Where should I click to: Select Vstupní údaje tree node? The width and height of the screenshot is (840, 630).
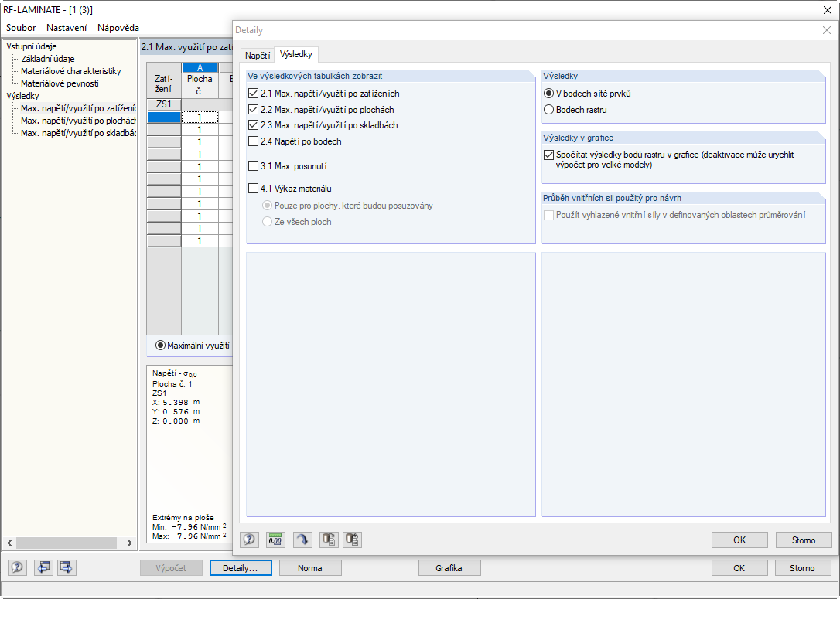tap(32, 46)
